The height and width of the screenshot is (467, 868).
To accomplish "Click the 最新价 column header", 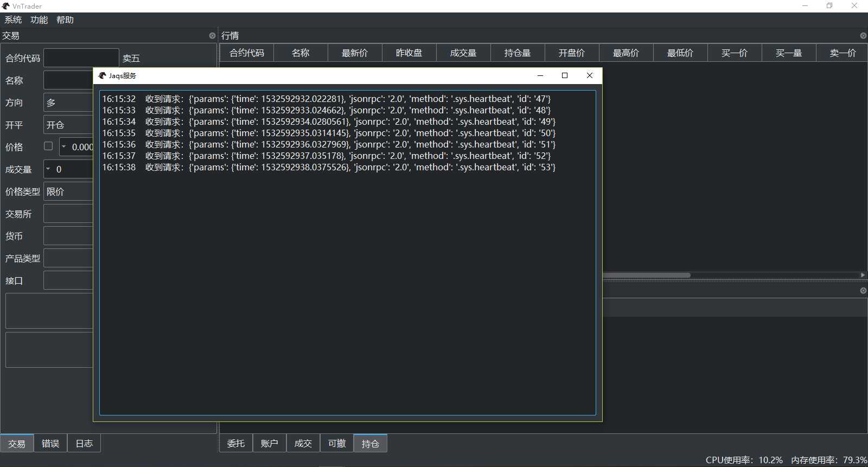I will (x=355, y=53).
